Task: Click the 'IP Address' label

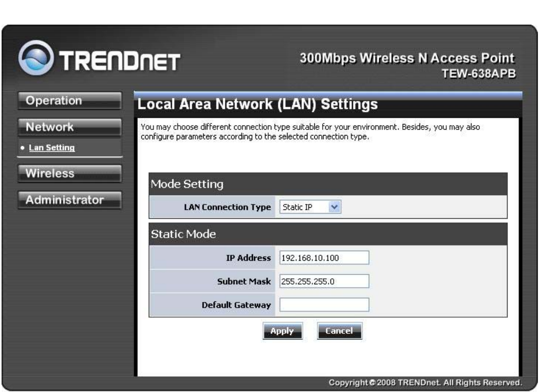Action: pos(248,258)
